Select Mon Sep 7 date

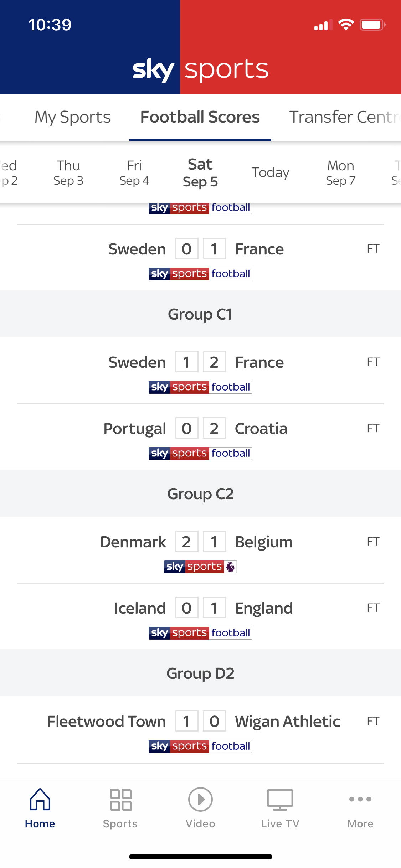pyautogui.click(x=341, y=173)
